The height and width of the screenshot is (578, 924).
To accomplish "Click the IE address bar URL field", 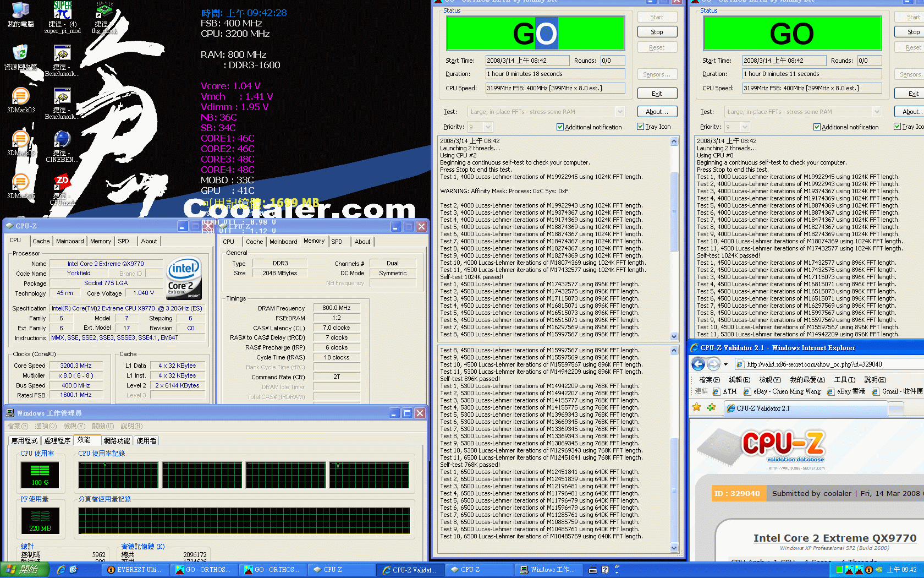I will coord(825,364).
